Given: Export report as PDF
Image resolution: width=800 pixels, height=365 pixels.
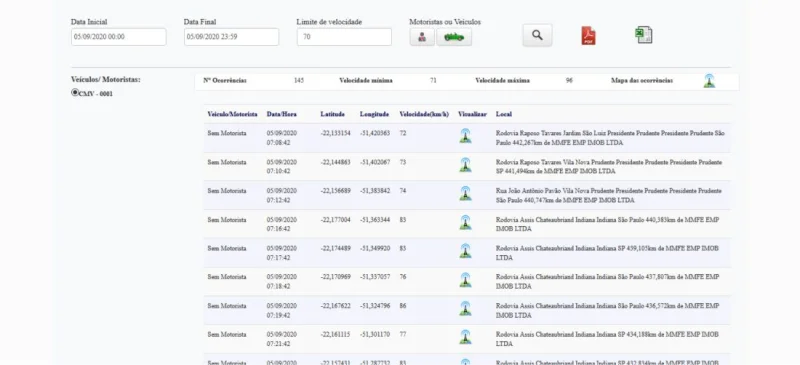Looking at the screenshot, I should 588,36.
